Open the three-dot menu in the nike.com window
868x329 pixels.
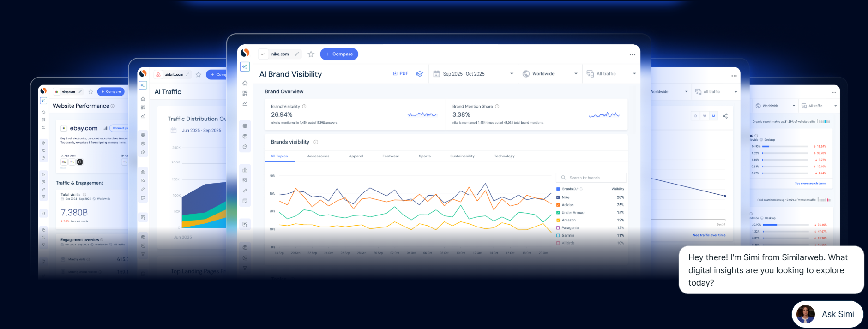(633, 54)
